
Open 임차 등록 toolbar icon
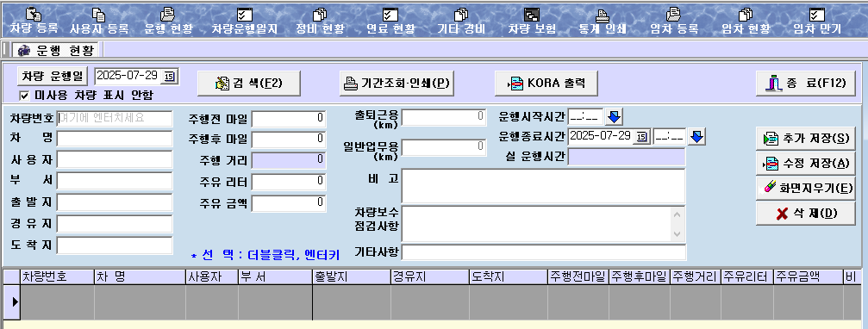point(673,22)
